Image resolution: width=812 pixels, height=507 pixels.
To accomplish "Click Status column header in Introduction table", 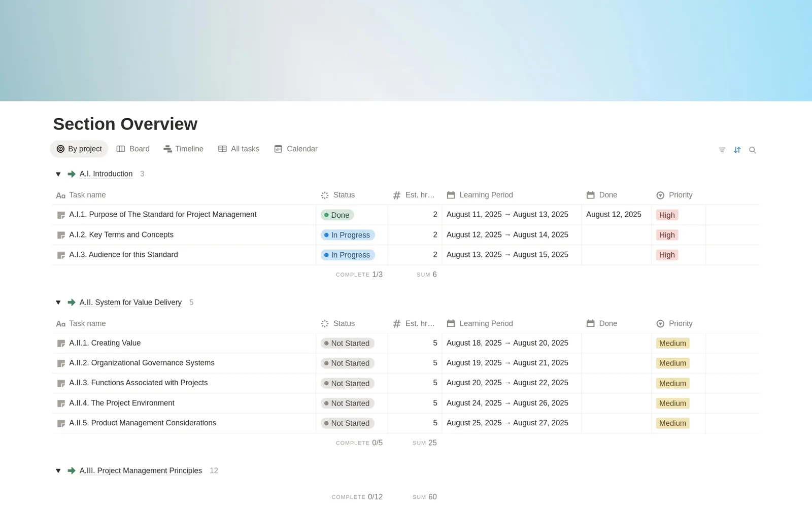I will 352,195.
